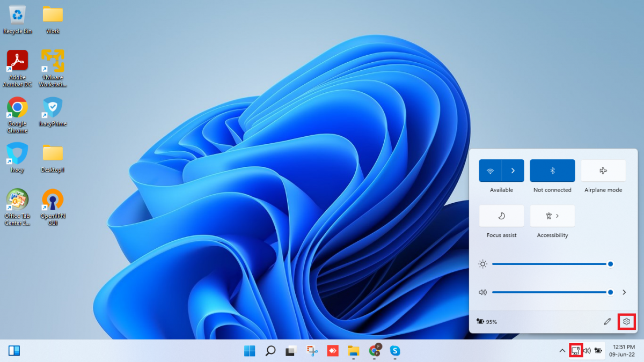The height and width of the screenshot is (362, 644).
Task: Open Skype from the taskbar
Action: pos(395,351)
